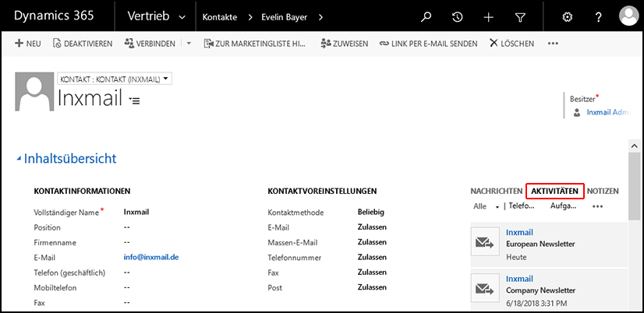
Task: Open advanced find funnel icon
Action: tap(520, 17)
